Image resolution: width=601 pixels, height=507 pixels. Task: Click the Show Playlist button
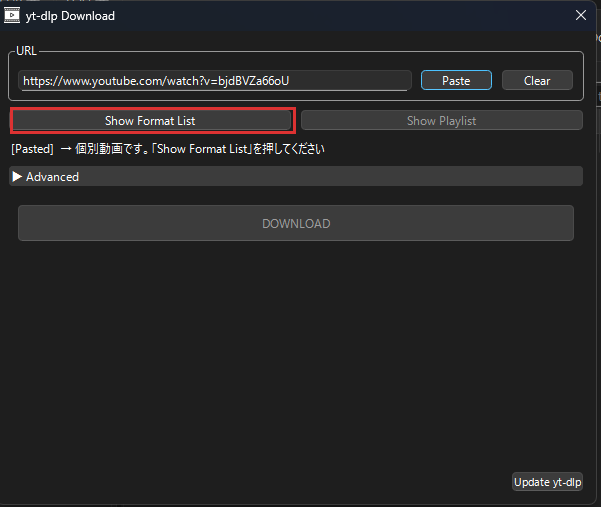pyautogui.click(x=441, y=121)
